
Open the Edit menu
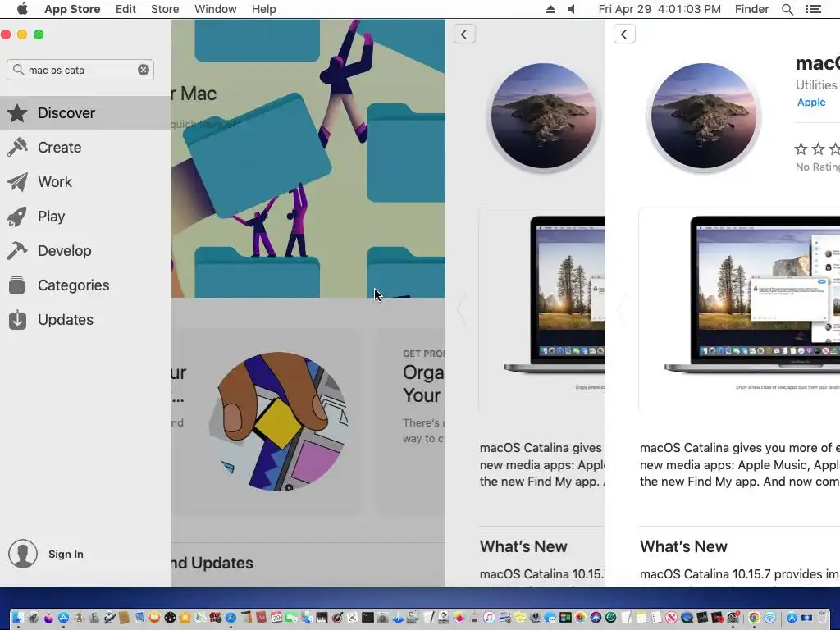pyautogui.click(x=126, y=9)
